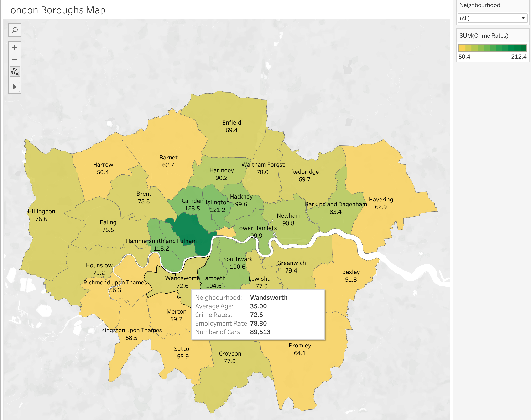Click the map search magnifier icon
Image resolution: width=531 pixels, height=420 pixels.
(15, 30)
